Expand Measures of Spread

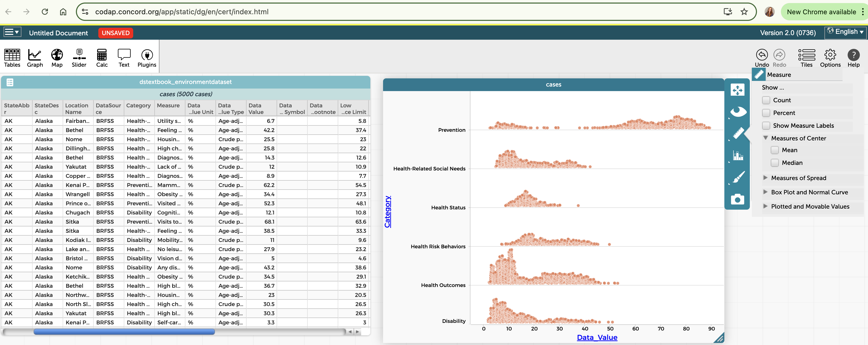pos(765,178)
